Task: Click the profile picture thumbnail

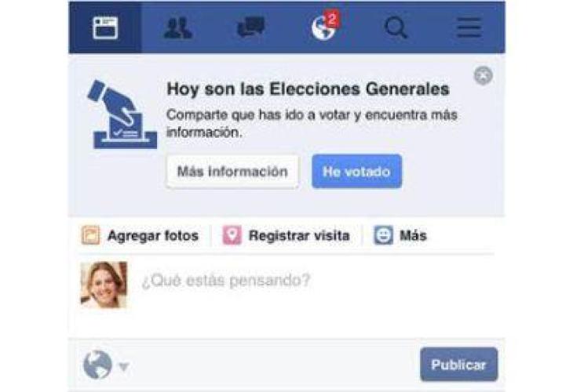Action: 104,285
